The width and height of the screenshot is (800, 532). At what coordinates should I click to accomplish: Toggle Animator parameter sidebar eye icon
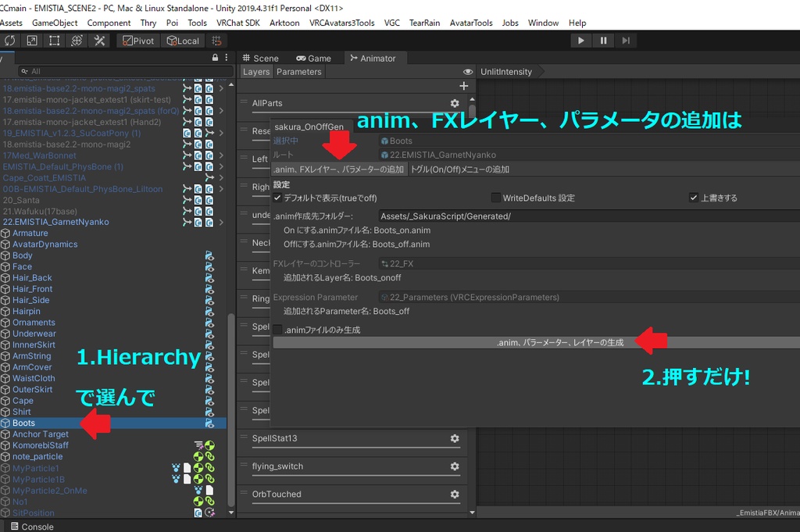467,72
